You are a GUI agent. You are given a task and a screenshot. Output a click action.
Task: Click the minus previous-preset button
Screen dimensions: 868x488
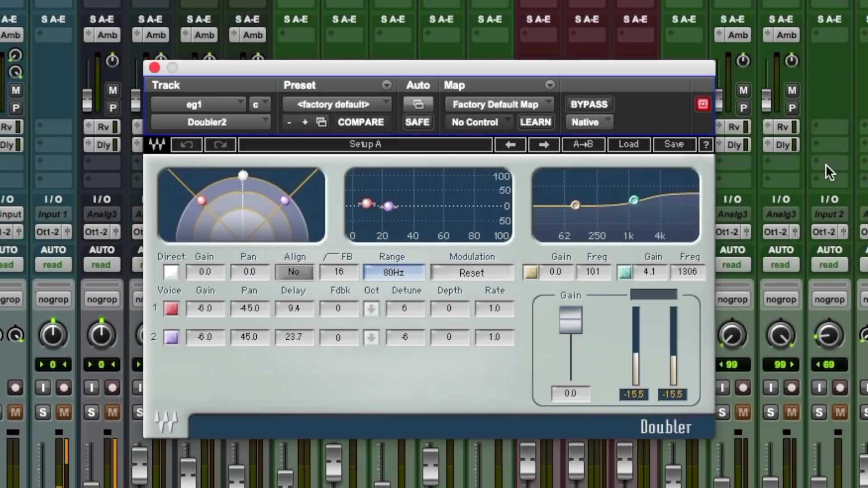click(289, 122)
